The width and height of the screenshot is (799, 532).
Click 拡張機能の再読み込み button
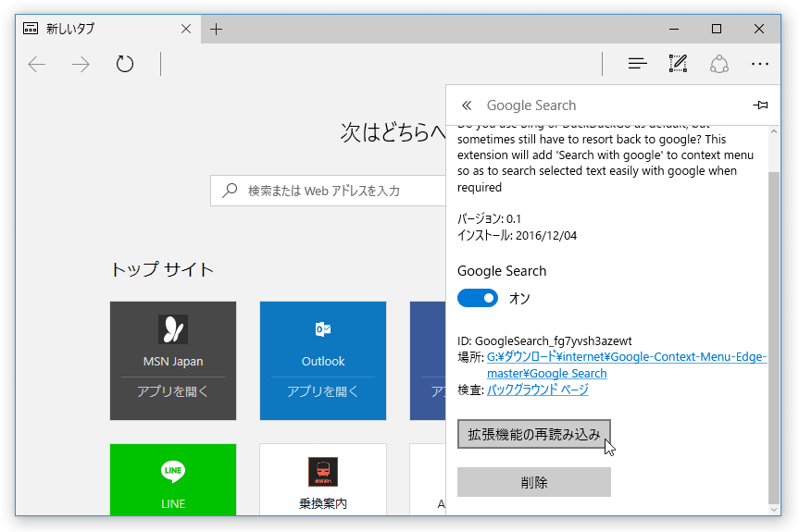[534, 434]
